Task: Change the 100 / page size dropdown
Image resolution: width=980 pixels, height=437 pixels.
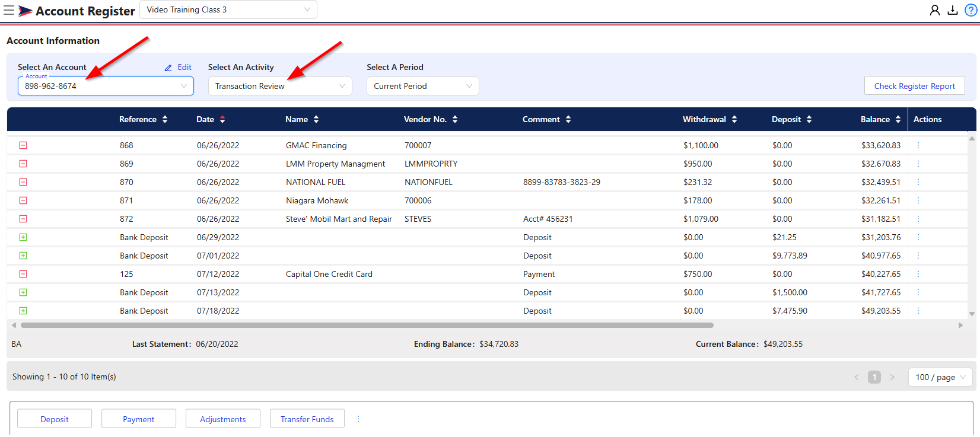Action: click(x=941, y=377)
